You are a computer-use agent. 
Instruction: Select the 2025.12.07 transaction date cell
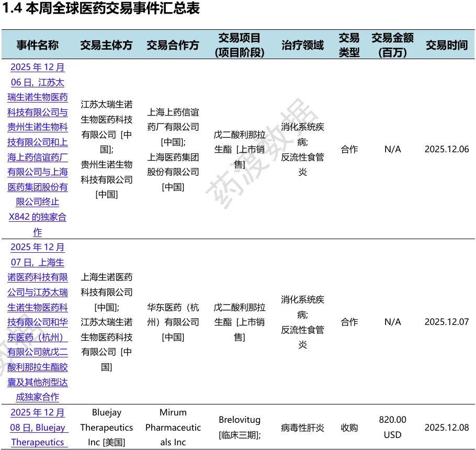coord(447,322)
